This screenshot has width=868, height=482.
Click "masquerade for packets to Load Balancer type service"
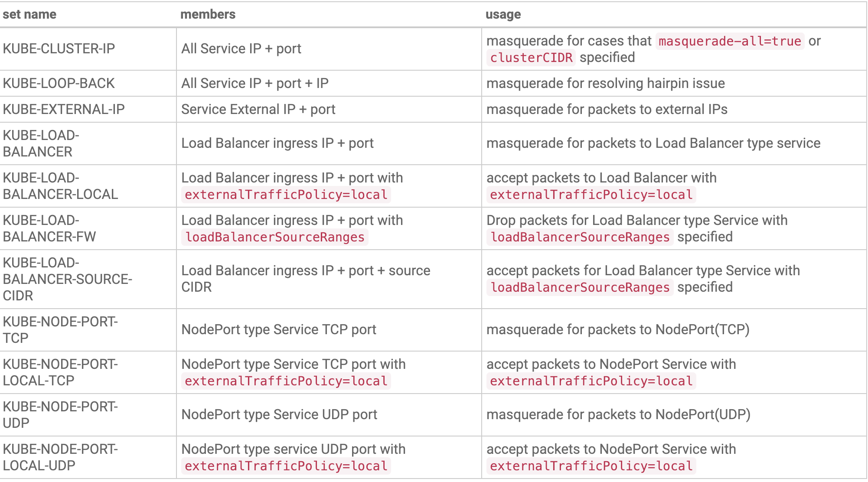click(x=653, y=143)
